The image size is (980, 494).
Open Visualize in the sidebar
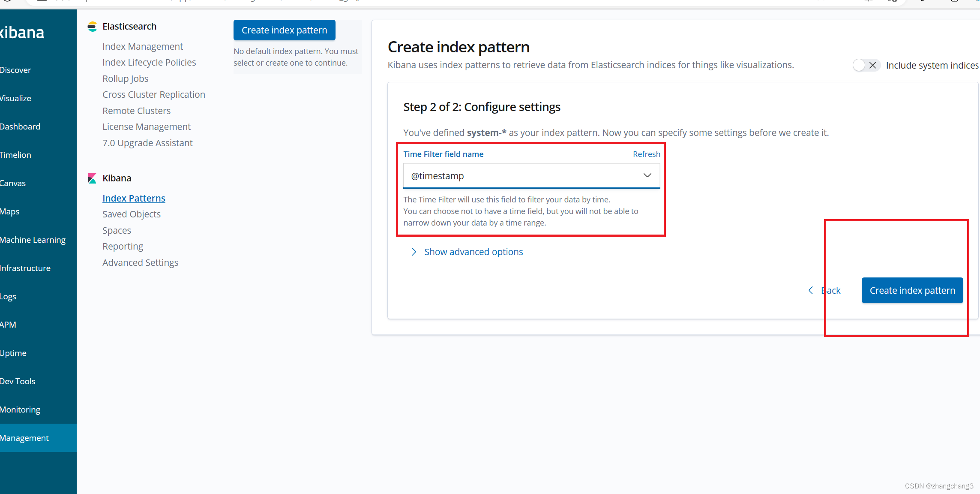15,98
